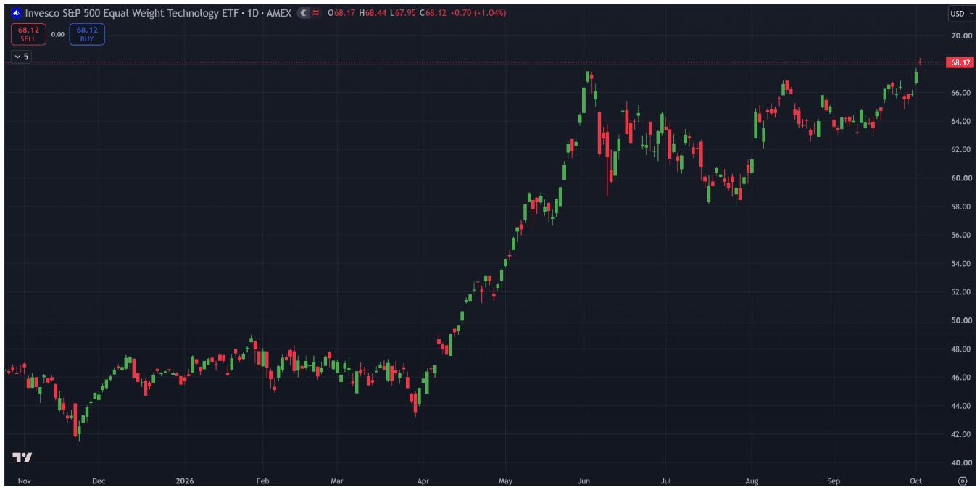Click the 40.00 price scale label

click(961, 462)
